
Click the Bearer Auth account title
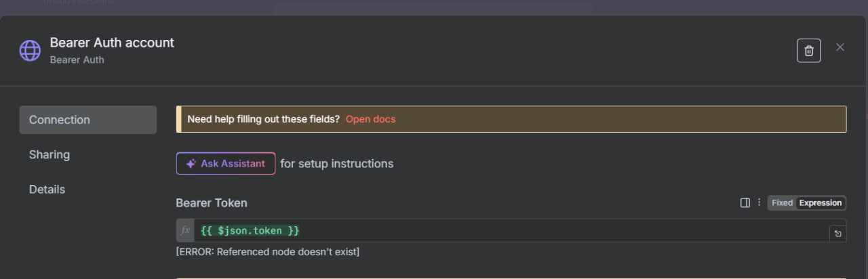point(112,42)
